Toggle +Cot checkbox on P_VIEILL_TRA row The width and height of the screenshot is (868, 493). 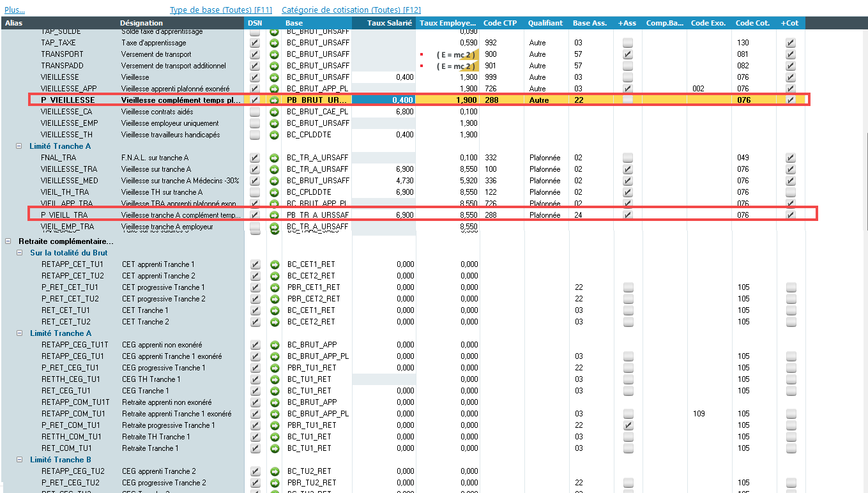click(791, 215)
